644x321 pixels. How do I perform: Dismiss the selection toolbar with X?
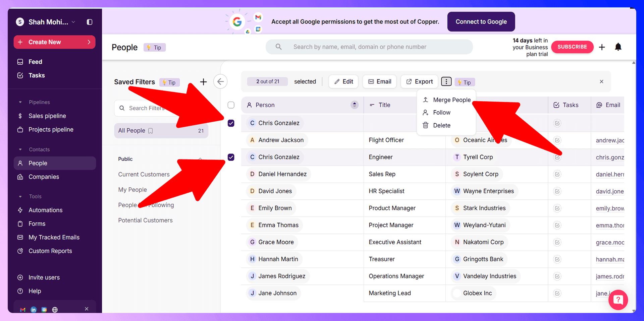coord(601,81)
